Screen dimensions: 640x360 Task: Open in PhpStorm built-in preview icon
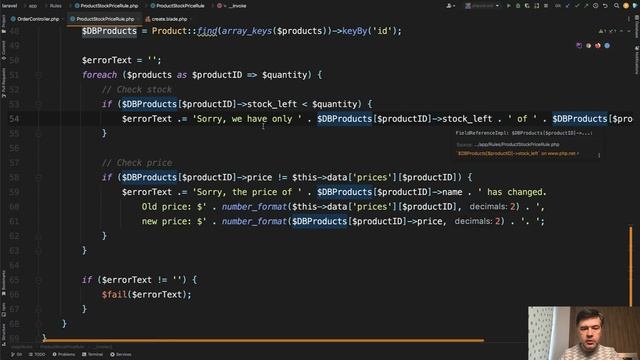[x=579, y=45]
